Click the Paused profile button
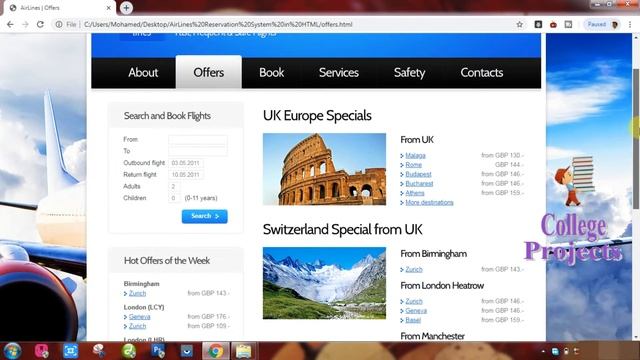Screen dimensions: 640x360 (602, 24)
